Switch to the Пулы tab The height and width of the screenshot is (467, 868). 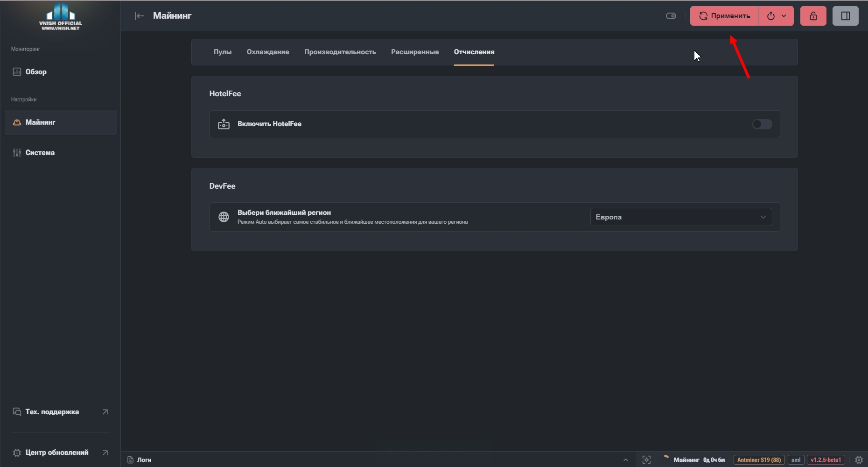click(223, 52)
